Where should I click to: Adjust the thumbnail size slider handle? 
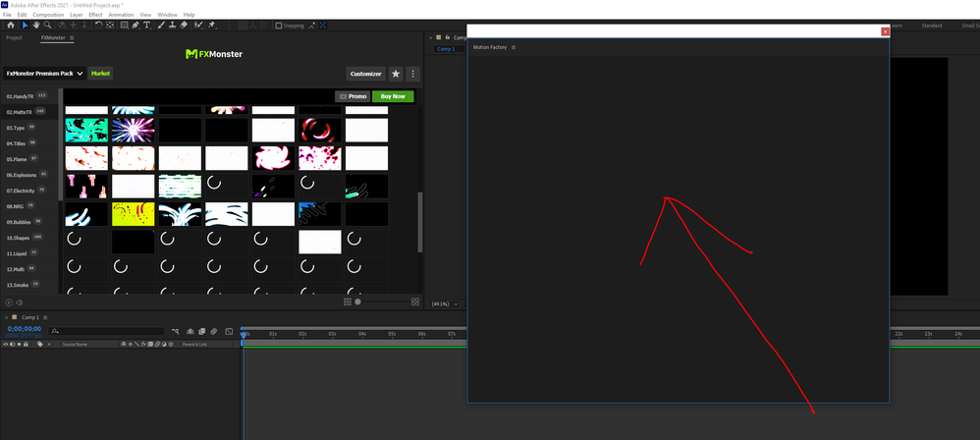click(357, 302)
